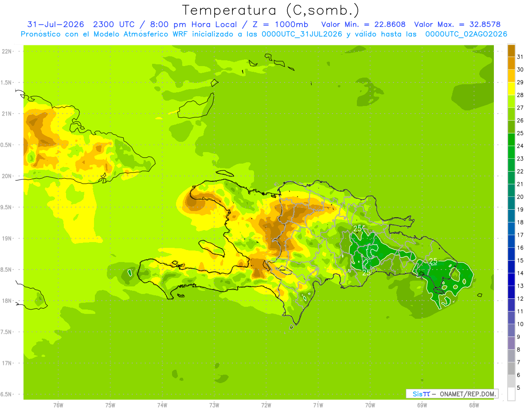
Task: Click legend value 15
Action: [x=520, y=260]
